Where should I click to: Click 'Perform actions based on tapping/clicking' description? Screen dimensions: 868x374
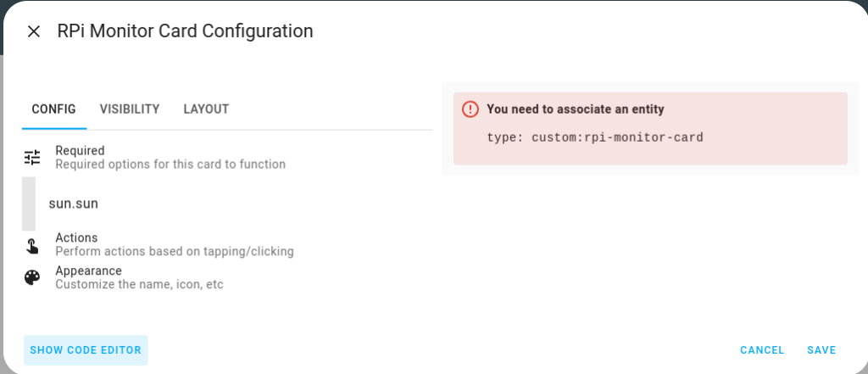[175, 252]
